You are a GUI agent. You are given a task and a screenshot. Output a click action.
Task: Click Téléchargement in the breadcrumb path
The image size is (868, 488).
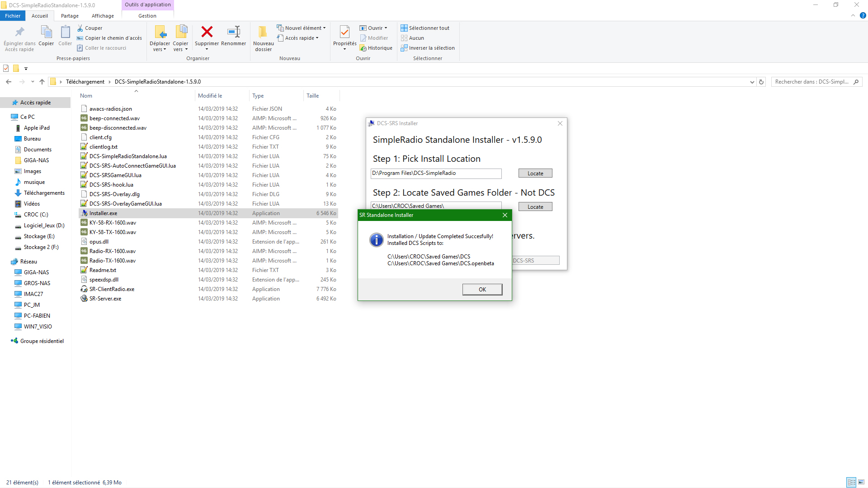pyautogui.click(x=85, y=82)
